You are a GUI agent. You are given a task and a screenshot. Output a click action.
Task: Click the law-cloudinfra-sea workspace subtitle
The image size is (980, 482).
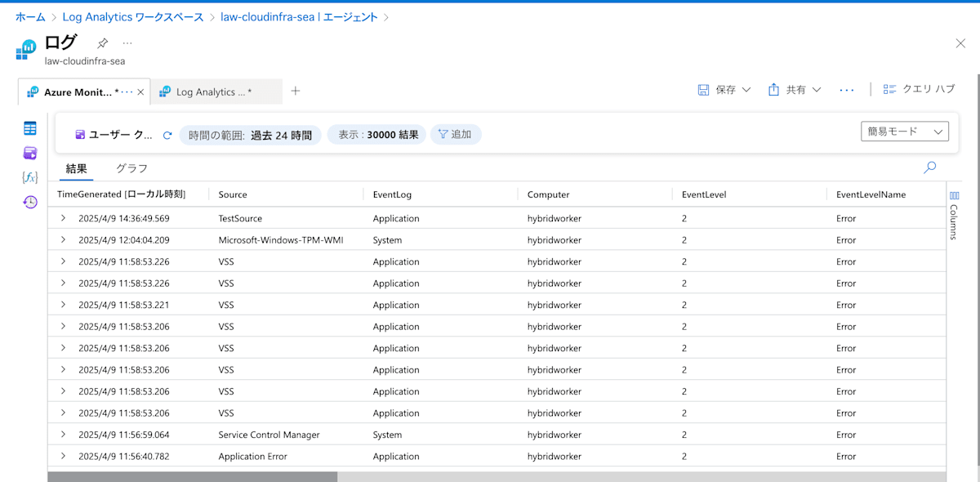tap(85, 60)
